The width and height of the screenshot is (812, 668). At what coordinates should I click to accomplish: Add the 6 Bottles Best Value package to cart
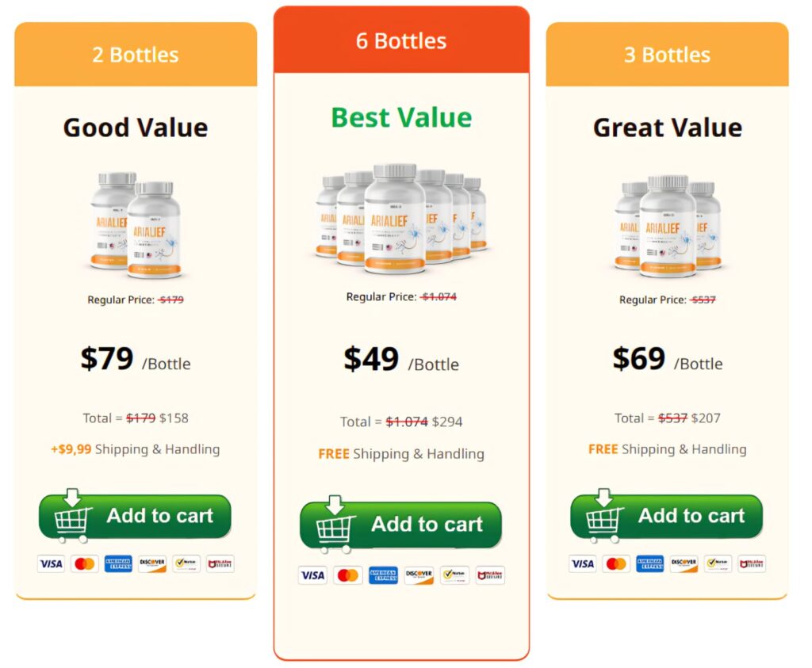point(400,524)
